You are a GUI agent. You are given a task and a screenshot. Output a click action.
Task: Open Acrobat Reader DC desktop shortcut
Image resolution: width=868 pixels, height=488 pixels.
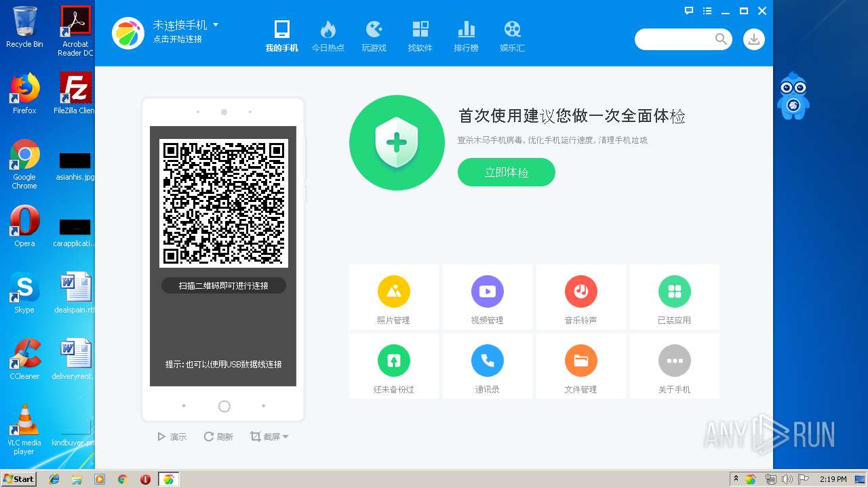point(76,31)
